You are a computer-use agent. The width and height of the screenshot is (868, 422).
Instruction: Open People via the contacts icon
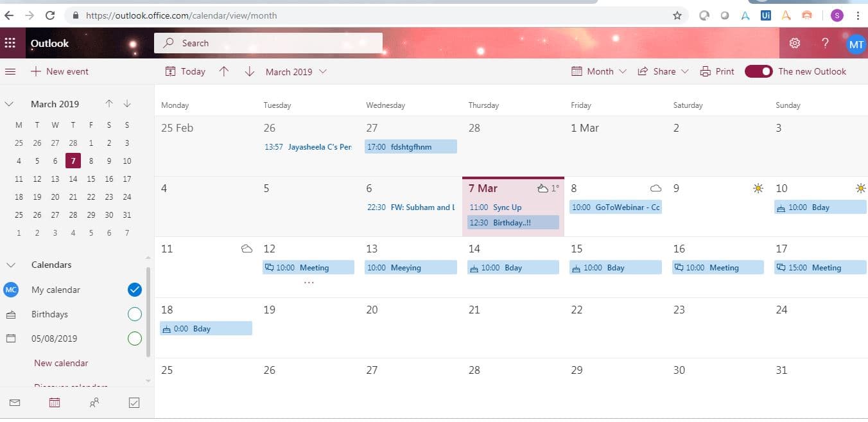click(x=94, y=403)
